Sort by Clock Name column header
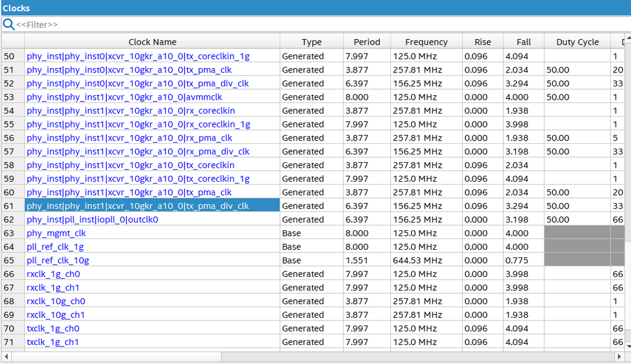The width and height of the screenshot is (631, 364). tap(152, 42)
